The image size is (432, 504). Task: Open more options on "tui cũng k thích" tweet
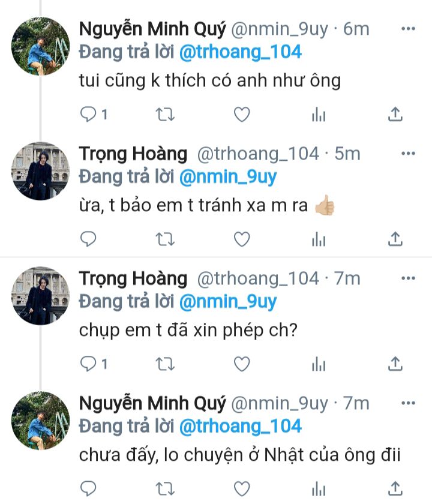click(x=408, y=29)
